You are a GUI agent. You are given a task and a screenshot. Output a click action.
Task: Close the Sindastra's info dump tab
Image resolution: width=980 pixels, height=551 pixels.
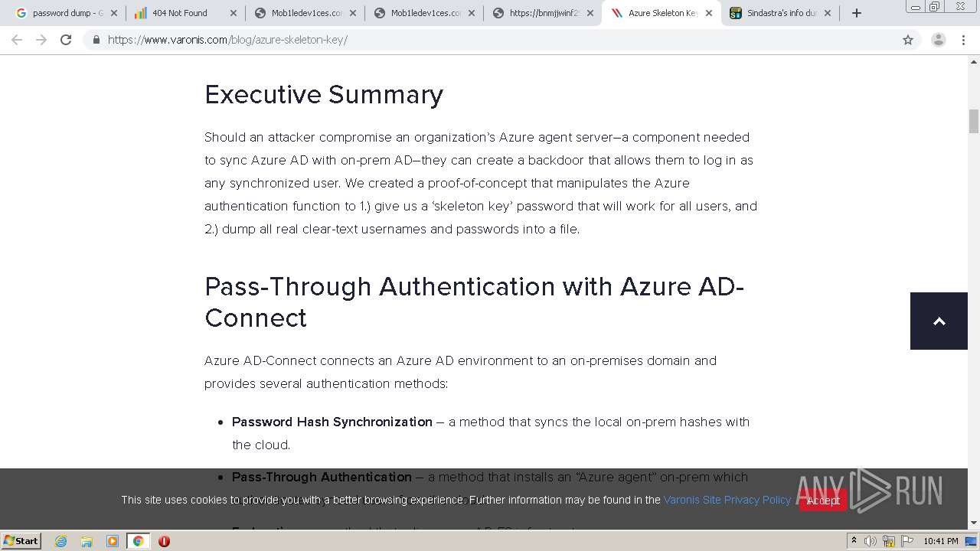click(x=828, y=13)
